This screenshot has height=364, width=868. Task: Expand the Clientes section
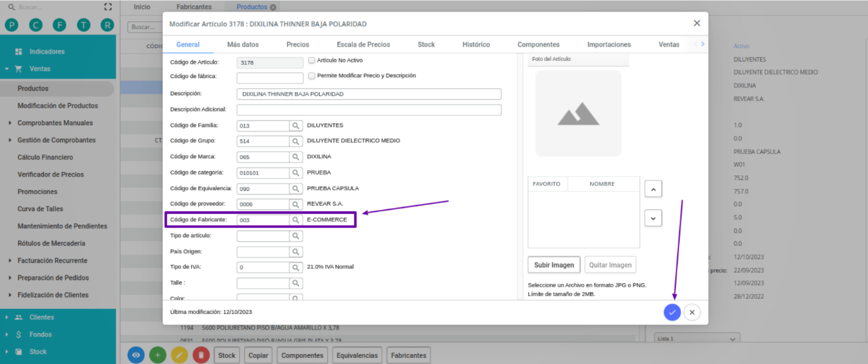[x=7, y=317]
